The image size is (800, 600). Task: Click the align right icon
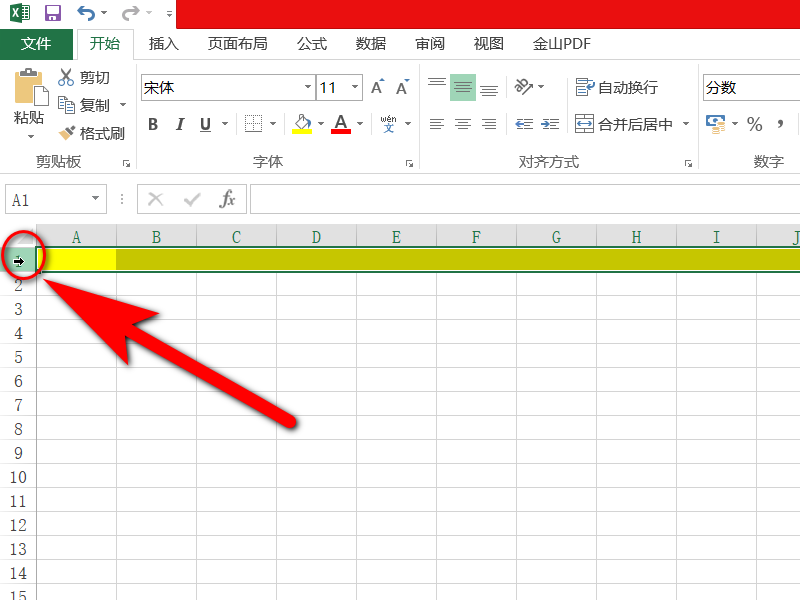coord(489,124)
